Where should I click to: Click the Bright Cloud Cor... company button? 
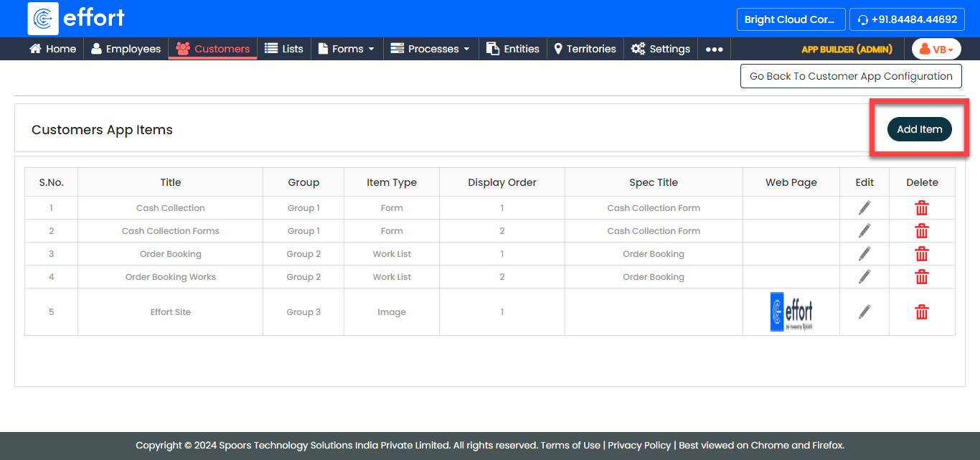pyautogui.click(x=789, y=19)
